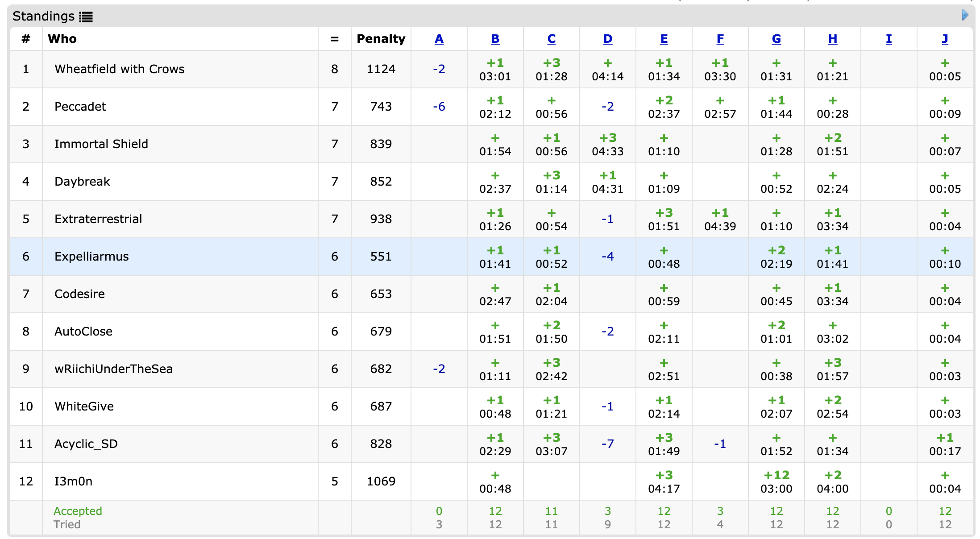Image resolution: width=980 pixels, height=539 pixels.
Task: Open problem C column header
Action: point(552,39)
